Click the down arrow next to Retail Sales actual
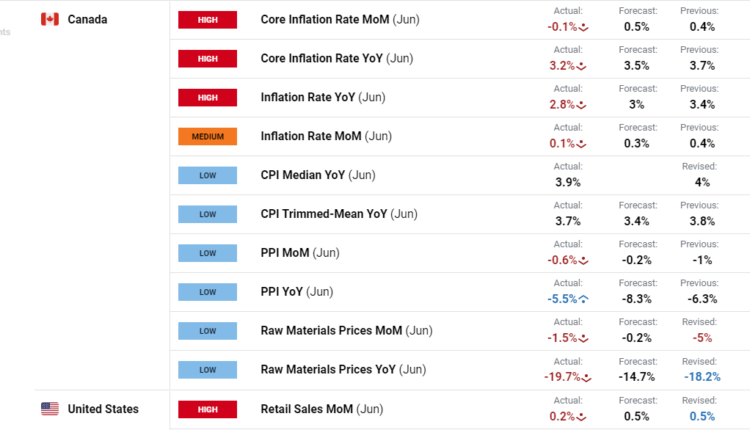 (582, 416)
